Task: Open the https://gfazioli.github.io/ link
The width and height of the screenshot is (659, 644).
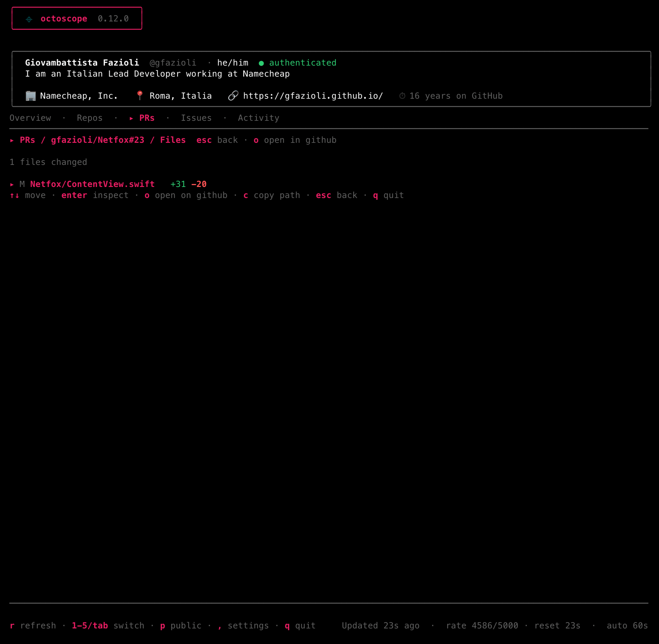Action: tap(313, 96)
